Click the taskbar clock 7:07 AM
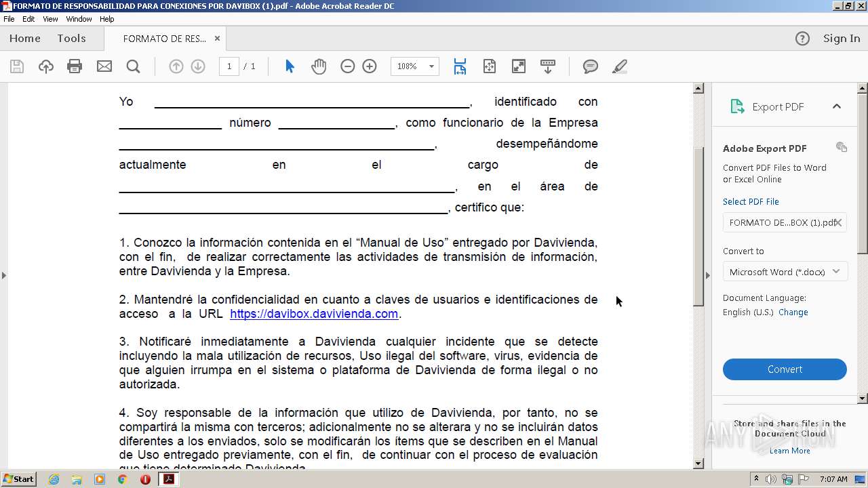Image resolution: width=868 pixels, height=488 pixels. (x=833, y=479)
